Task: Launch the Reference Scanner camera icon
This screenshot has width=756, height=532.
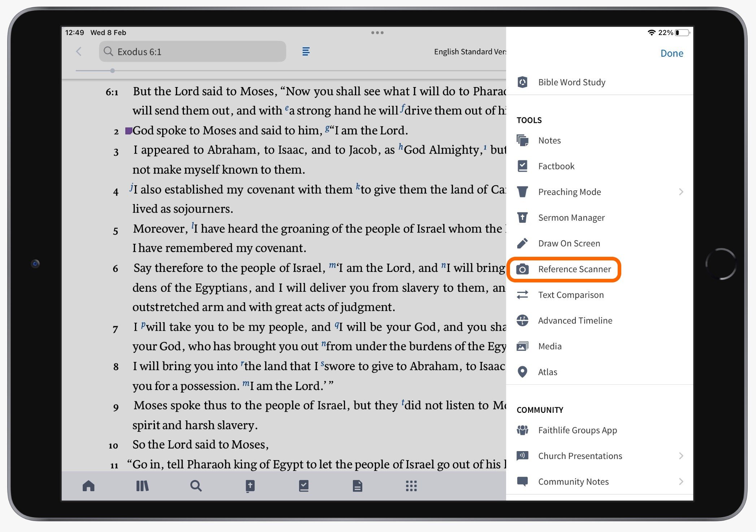Action: point(523,269)
